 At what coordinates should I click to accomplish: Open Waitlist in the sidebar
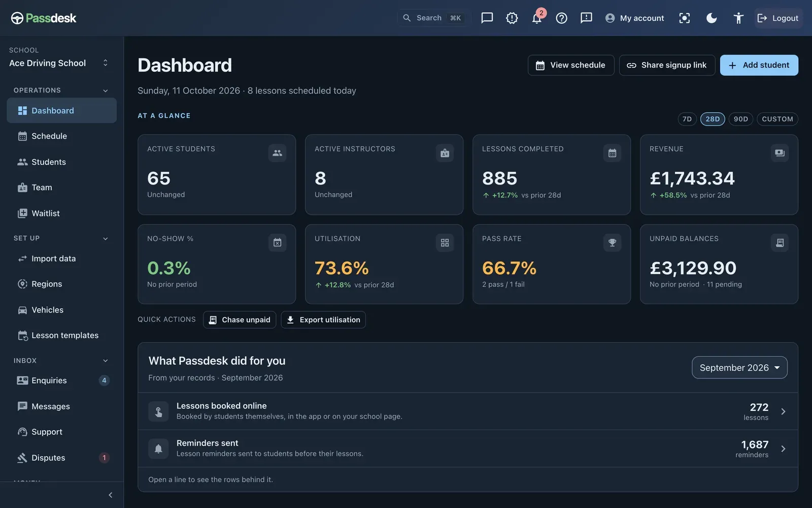pos(61,213)
